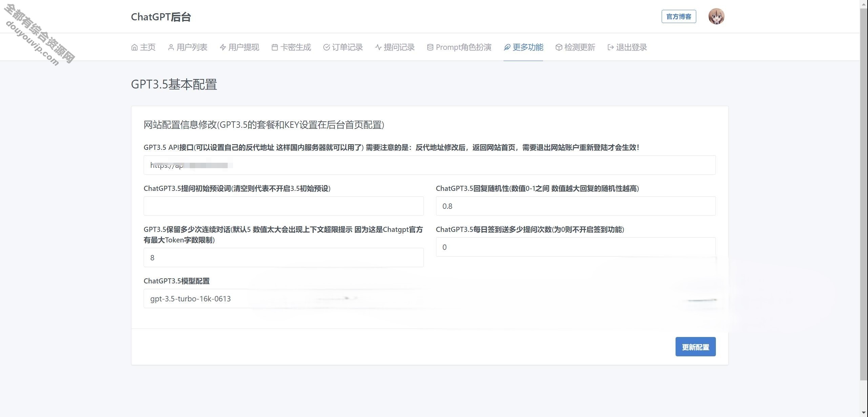This screenshot has height=417, width=868.
Task: Click the GPT3.5 API接口 label text
Action: point(391,147)
